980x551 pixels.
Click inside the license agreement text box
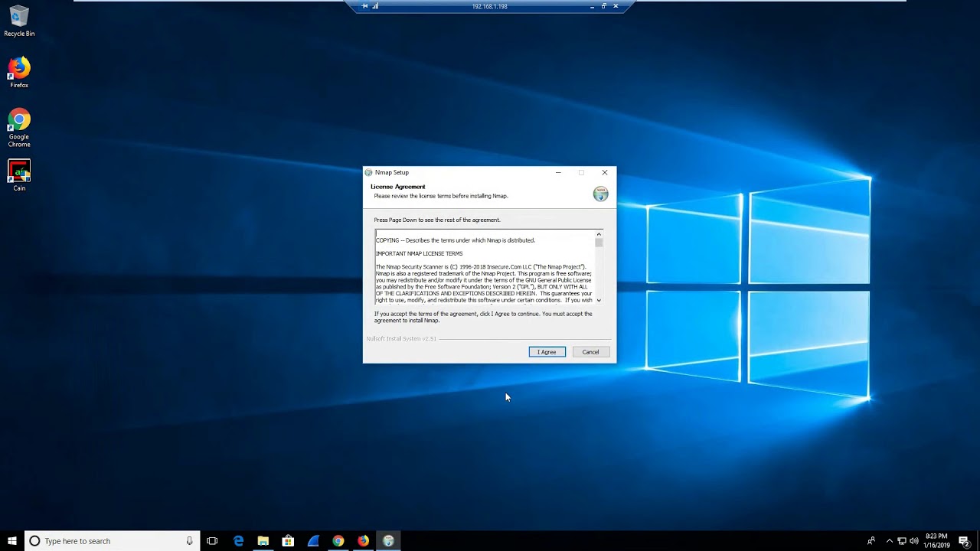coord(485,267)
